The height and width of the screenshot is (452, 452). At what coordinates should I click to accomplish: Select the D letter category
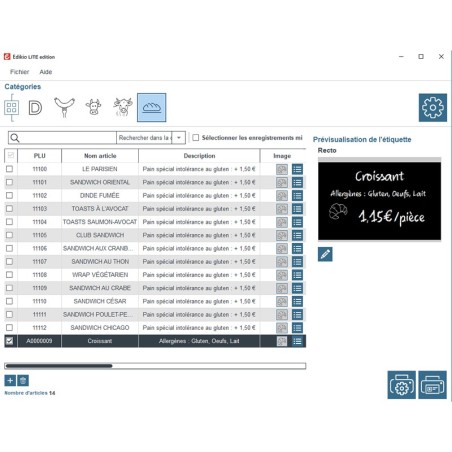click(x=35, y=108)
